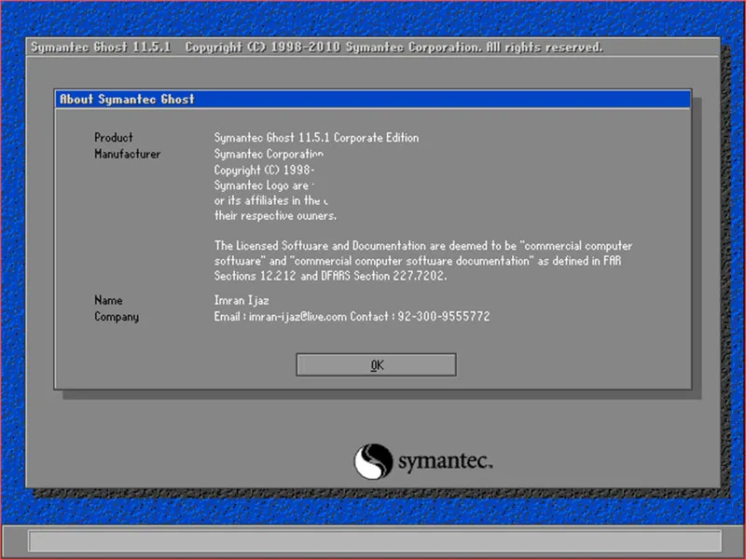Click the OK button
This screenshot has width=746, height=560.
click(x=376, y=364)
